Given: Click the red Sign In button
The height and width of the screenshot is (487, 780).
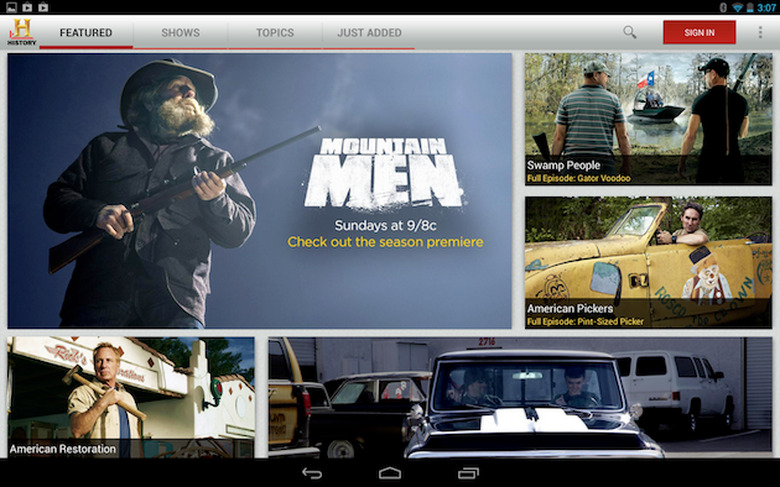Looking at the screenshot, I should [x=699, y=32].
